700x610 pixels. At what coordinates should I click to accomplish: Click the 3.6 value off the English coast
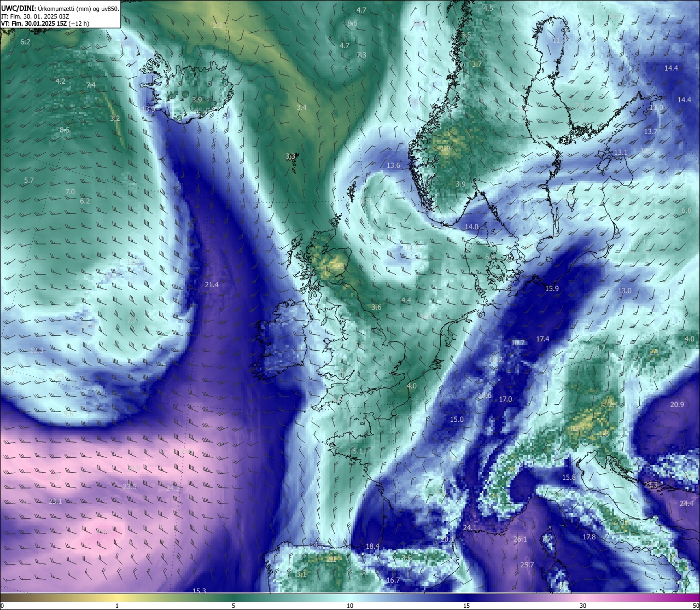[376, 307]
